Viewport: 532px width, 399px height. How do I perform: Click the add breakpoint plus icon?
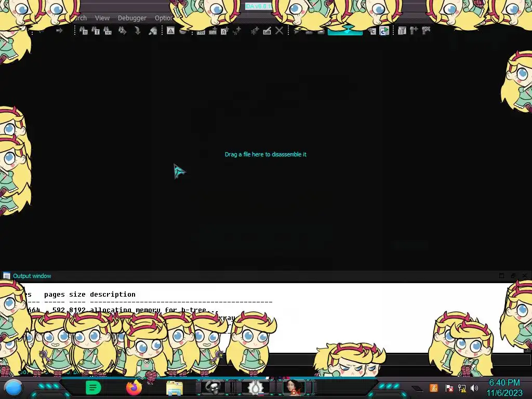[414, 31]
